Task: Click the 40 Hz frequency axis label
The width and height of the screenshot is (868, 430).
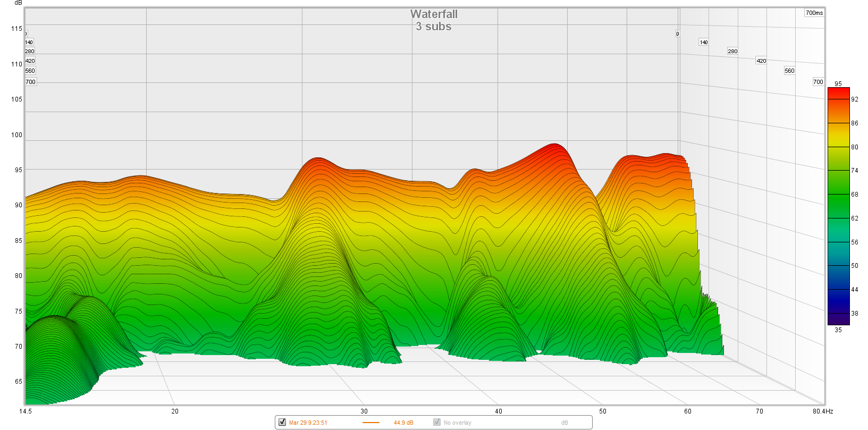Action: tap(499, 411)
